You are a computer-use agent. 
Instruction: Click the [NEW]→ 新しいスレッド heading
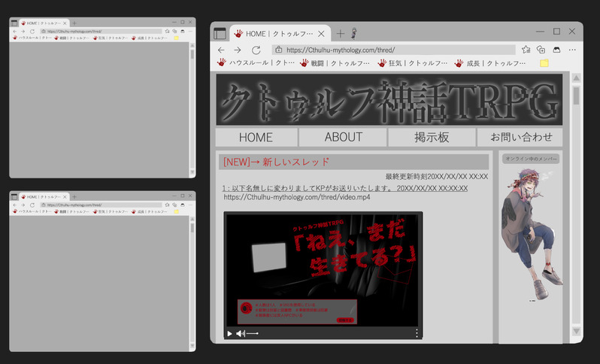276,162
